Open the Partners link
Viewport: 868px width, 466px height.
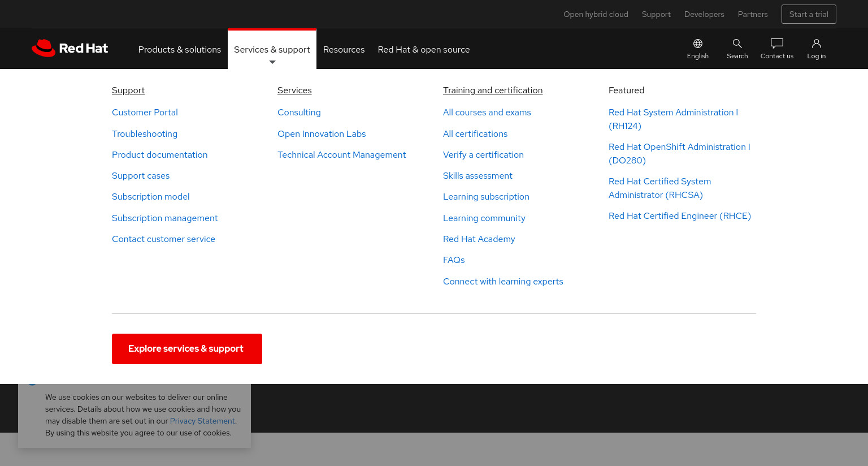pos(753,14)
